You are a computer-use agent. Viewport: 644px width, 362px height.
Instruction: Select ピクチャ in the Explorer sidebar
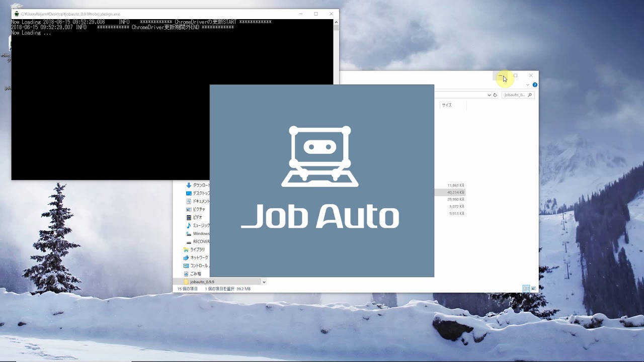pos(196,209)
